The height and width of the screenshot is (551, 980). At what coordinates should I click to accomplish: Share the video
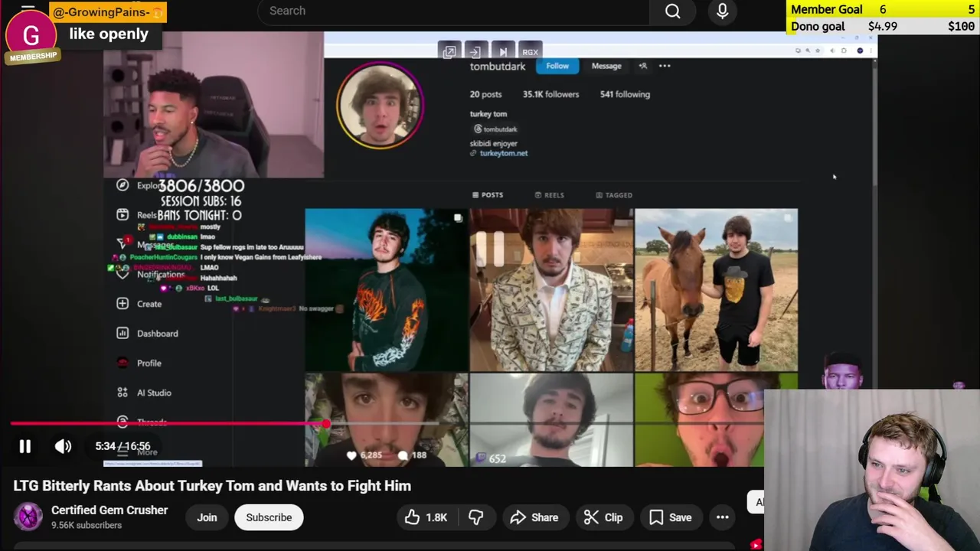(534, 517)
